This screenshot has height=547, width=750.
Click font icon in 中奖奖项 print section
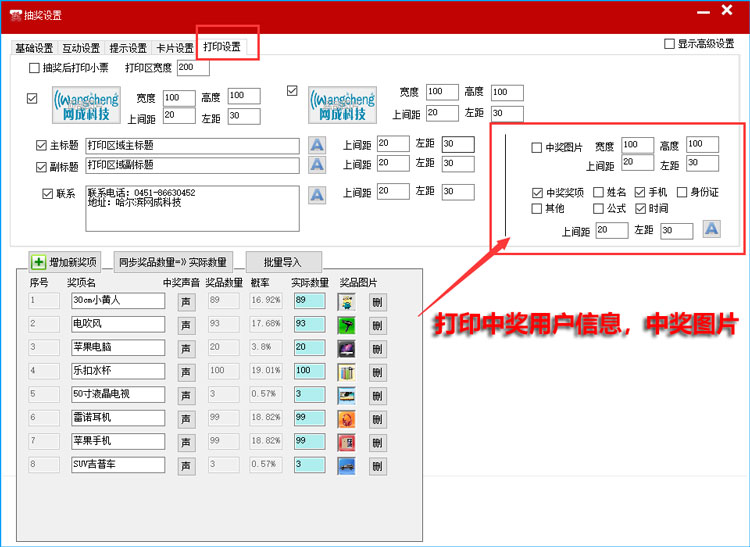tap(711, 230)
